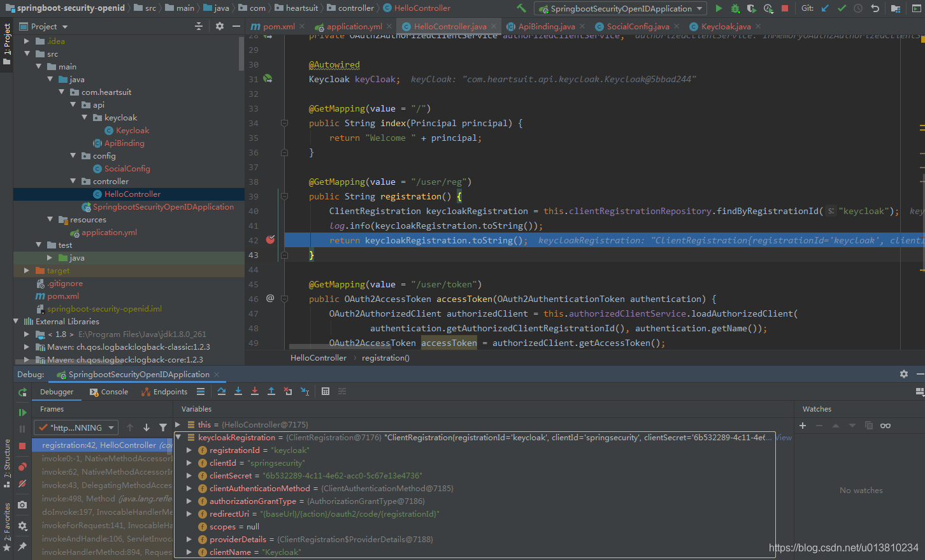Screen dimensions: 925x560
Task: Expand providerDetails variable
Action: (189, 539)
